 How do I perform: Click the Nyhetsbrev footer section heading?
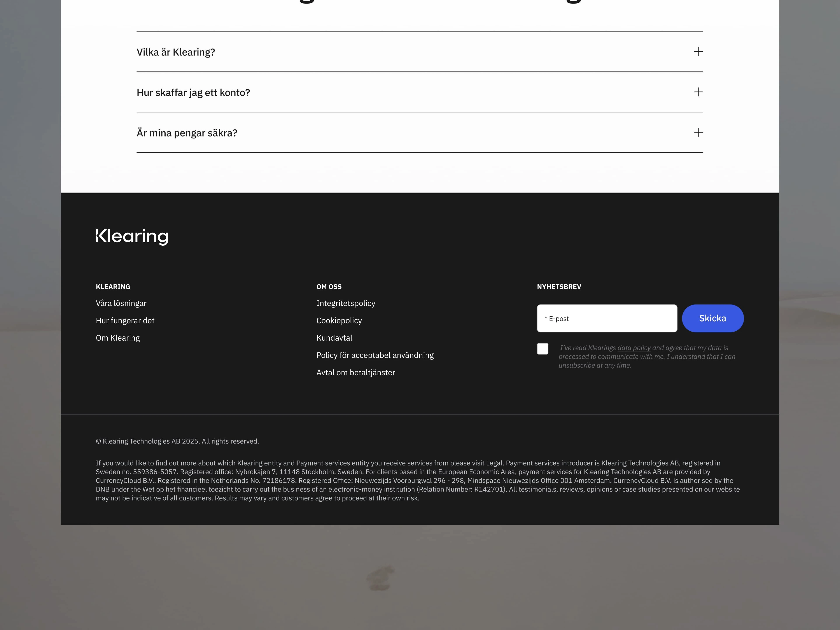point(559,287)
